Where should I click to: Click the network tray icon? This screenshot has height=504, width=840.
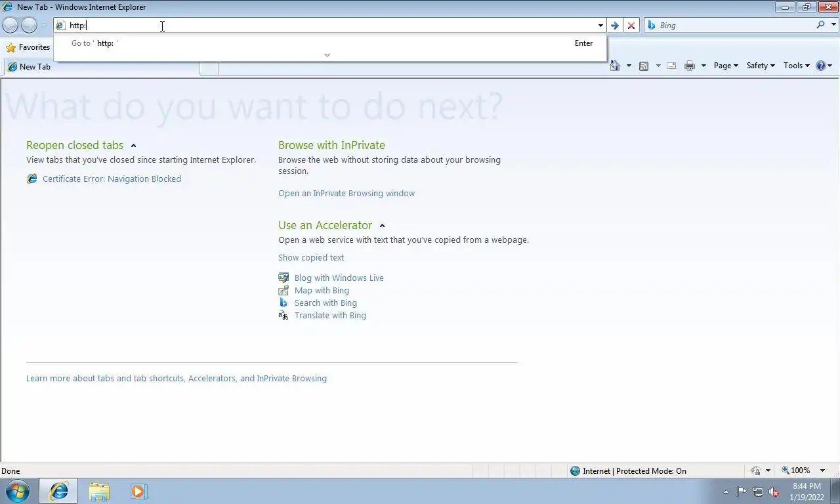(758, 491)
